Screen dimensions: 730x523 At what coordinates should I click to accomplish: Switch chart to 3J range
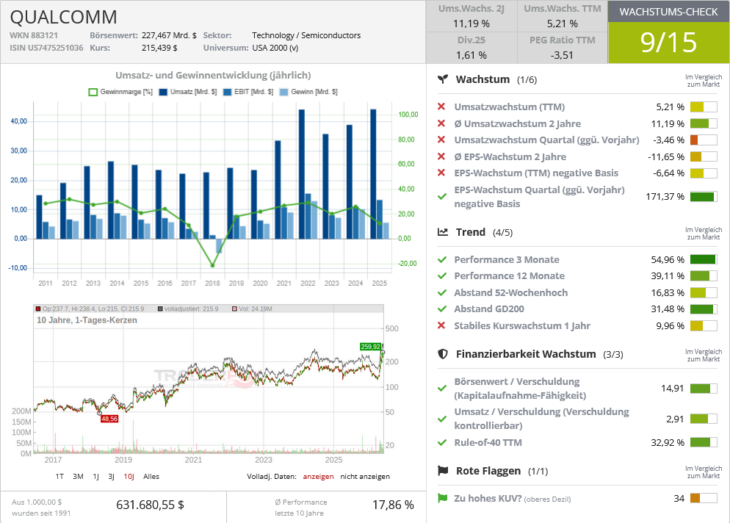111,476
